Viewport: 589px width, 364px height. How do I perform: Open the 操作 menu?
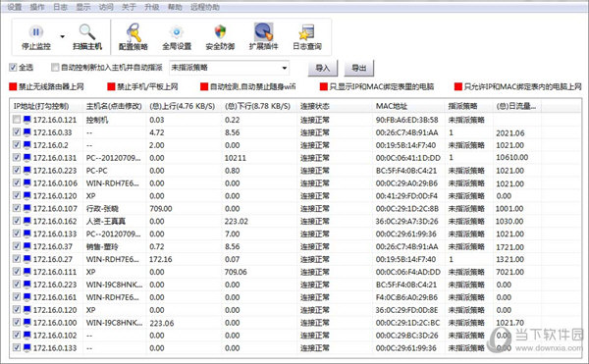coord(37,7)
